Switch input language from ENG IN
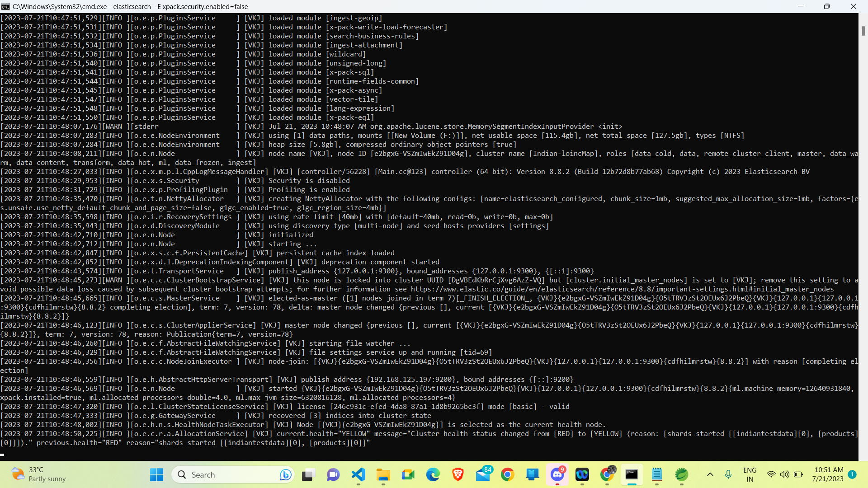The width and height of the screenshot is (868, 488). tap(750, 474)
